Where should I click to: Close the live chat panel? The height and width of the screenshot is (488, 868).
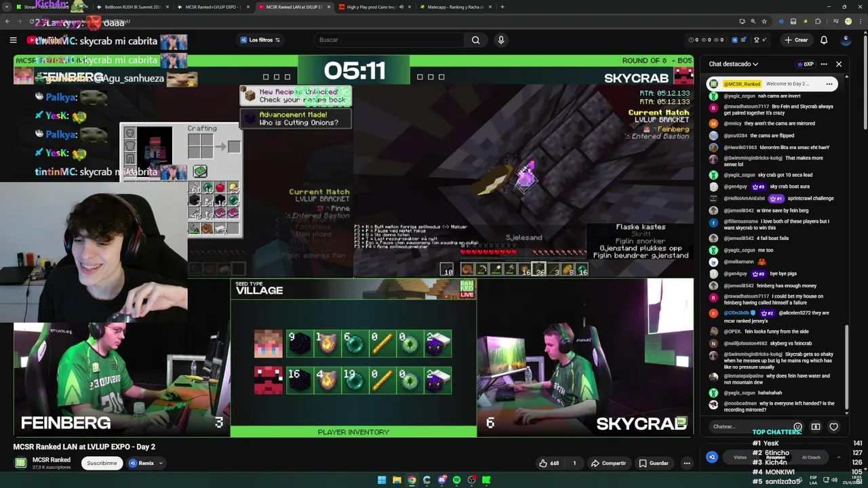point(839,64)
